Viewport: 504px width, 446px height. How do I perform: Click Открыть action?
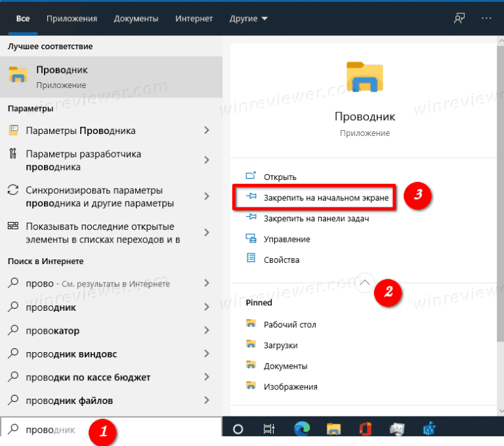280,177
